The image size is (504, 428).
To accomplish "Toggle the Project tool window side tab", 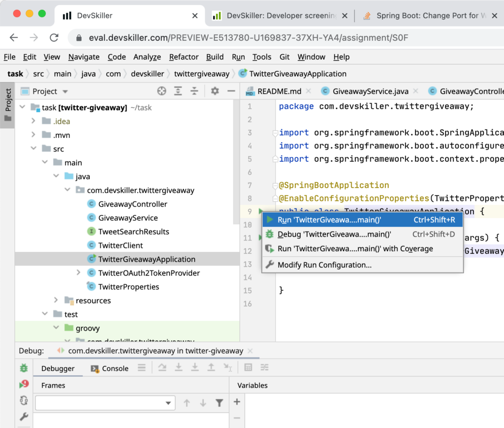I will point(7,105).
